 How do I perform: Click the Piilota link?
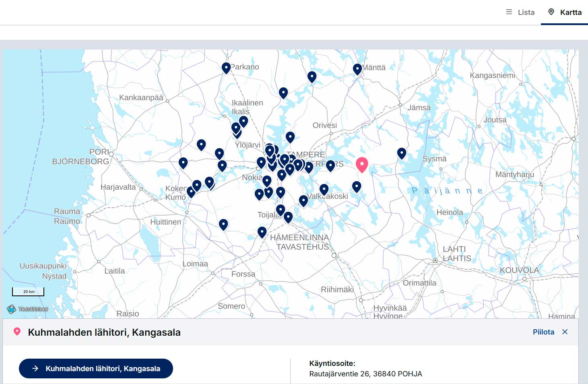543,332
